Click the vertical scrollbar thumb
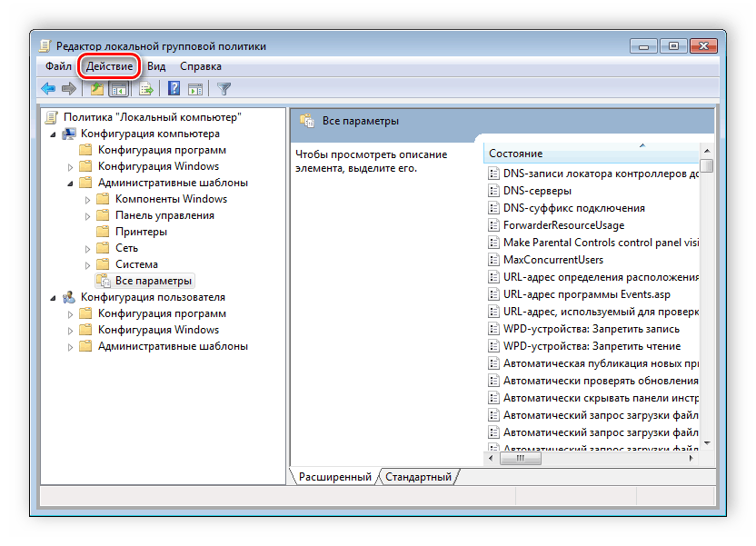The image size is (756, 546). point(707,165)
